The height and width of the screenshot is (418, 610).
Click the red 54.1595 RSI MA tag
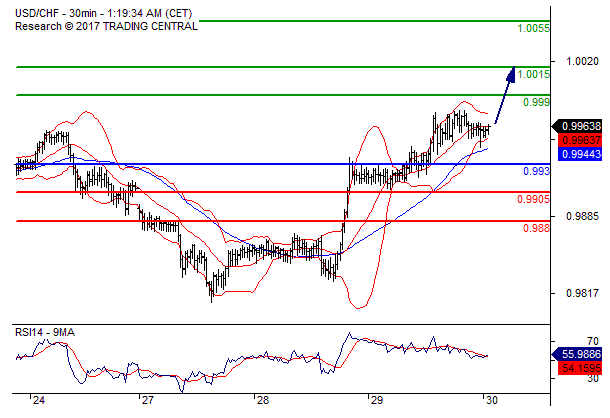580,368
